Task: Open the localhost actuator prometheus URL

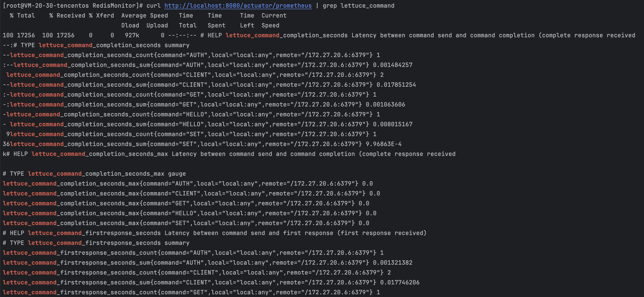Action: 238,5
